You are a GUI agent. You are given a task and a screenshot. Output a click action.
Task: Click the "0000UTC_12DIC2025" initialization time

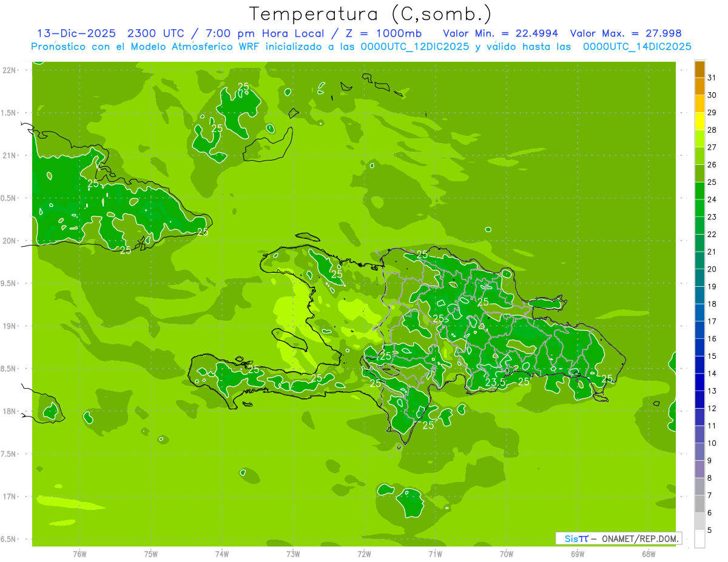pyautogui.click(x=415, y=47)
